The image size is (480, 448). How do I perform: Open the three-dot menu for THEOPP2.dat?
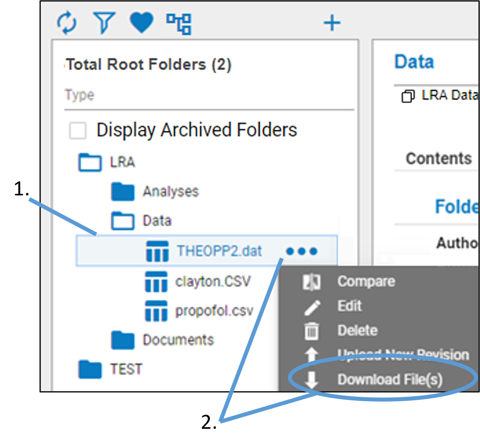(x=301, y=251)
